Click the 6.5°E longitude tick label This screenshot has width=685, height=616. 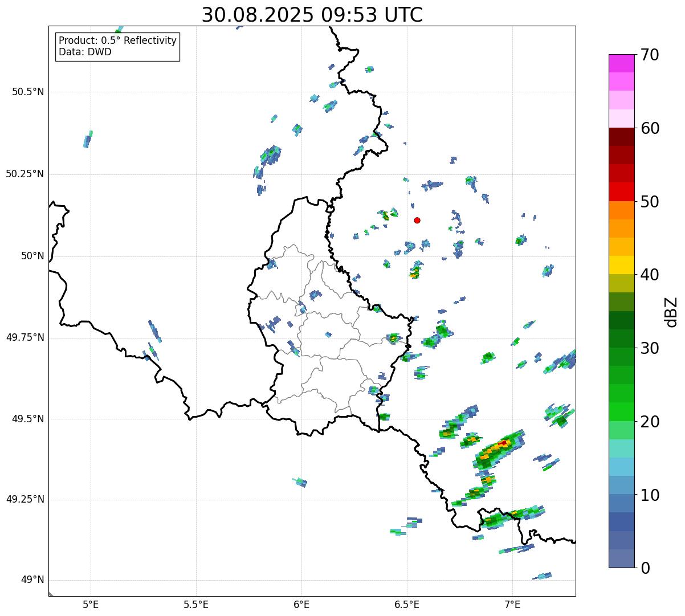407,604
